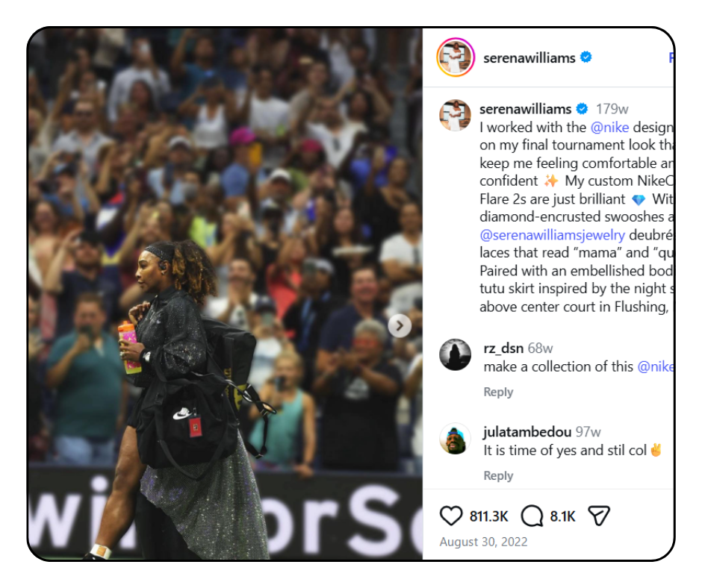
Task: Click verified badge in caption
Action: (582, 109)
